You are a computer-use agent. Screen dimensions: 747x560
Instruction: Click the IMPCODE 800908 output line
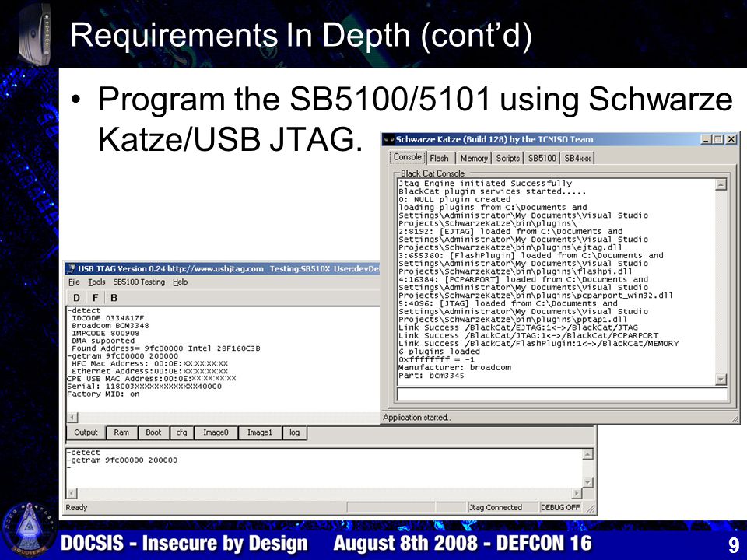pyautogui.click(x=105, y=334)
